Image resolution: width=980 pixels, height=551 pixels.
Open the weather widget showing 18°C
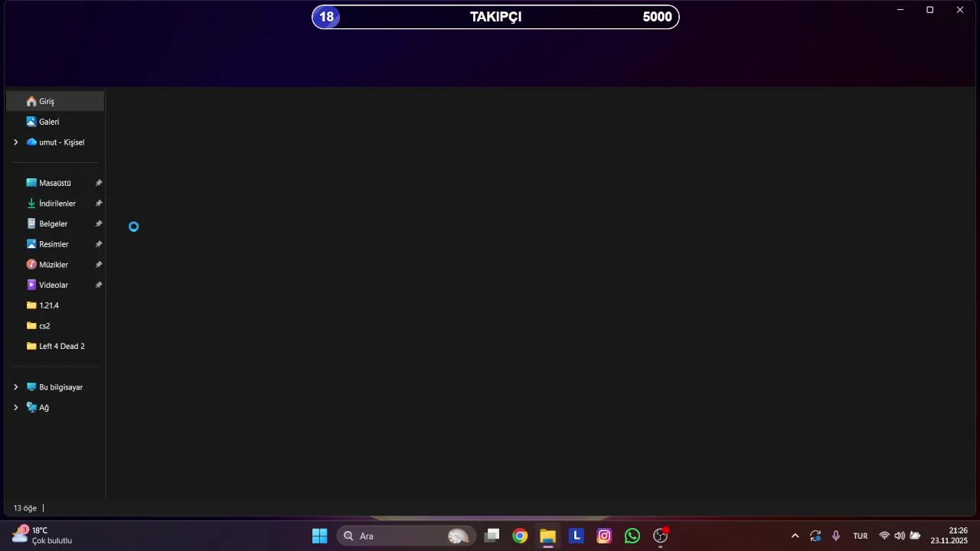[x=42, y=535]
